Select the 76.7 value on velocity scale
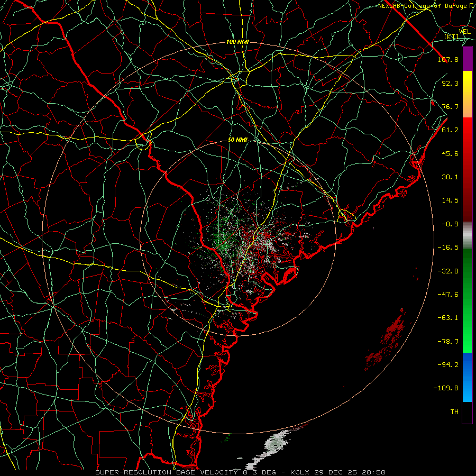The image size is (476, 476). pyautogui.click(x=450, y=106)
